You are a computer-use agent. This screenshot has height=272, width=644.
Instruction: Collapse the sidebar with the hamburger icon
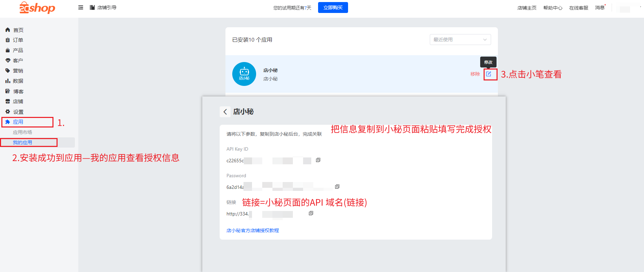81,7
